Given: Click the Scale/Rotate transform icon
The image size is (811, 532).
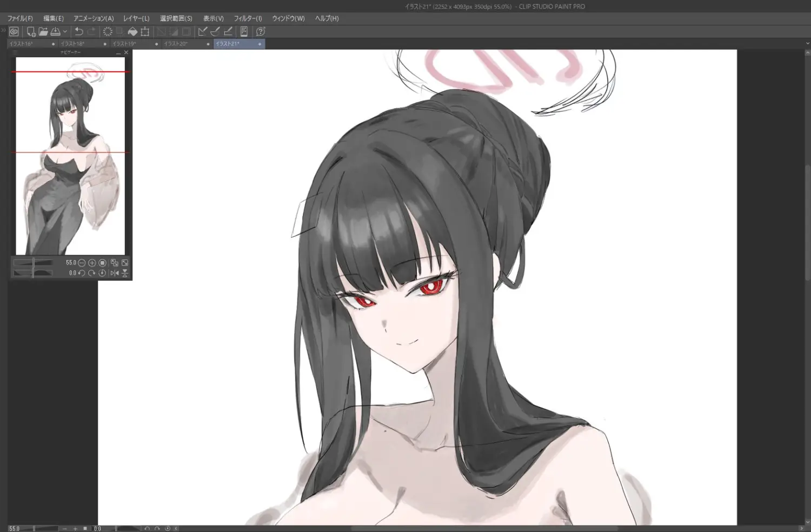Looking at the screenshot, I should pos(145,32).
